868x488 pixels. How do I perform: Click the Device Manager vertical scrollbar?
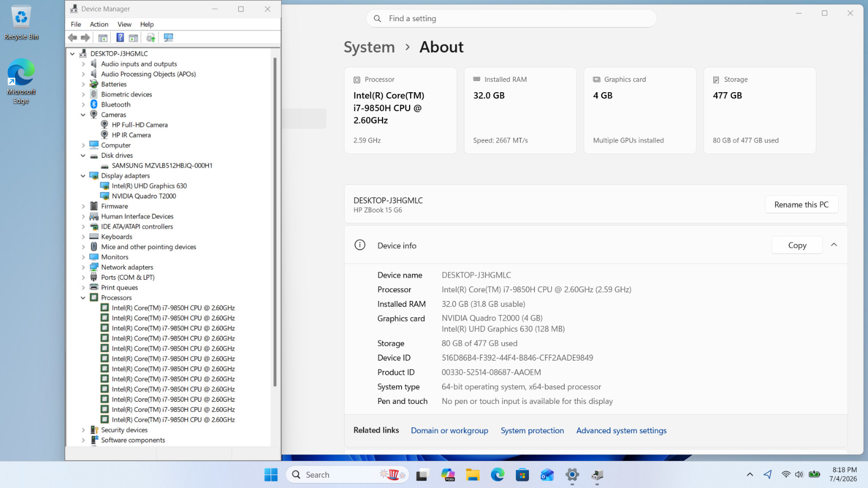(x=275, y=221)
